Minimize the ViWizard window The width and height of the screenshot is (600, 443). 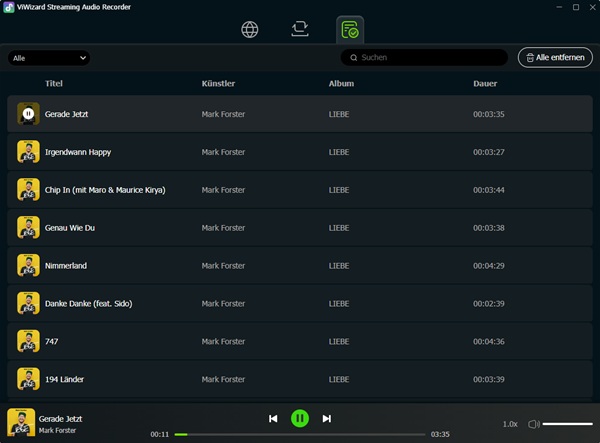(x=559, y=7)
